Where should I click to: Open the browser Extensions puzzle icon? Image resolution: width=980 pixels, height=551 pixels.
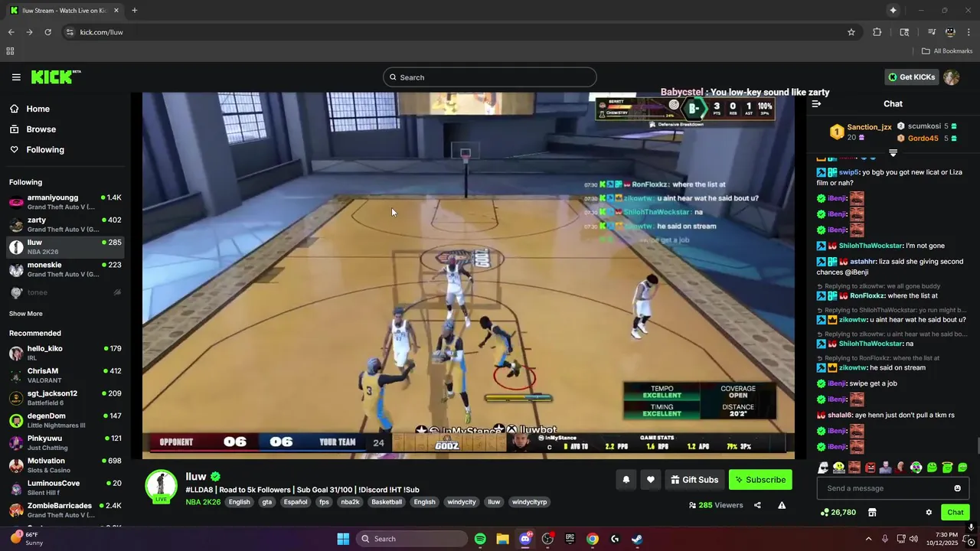(877, 32)
